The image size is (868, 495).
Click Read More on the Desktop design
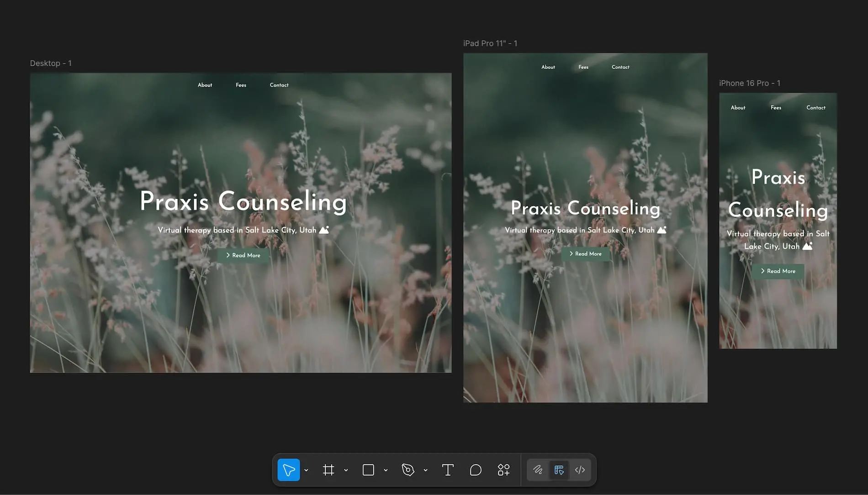click(x=243, y=255)
